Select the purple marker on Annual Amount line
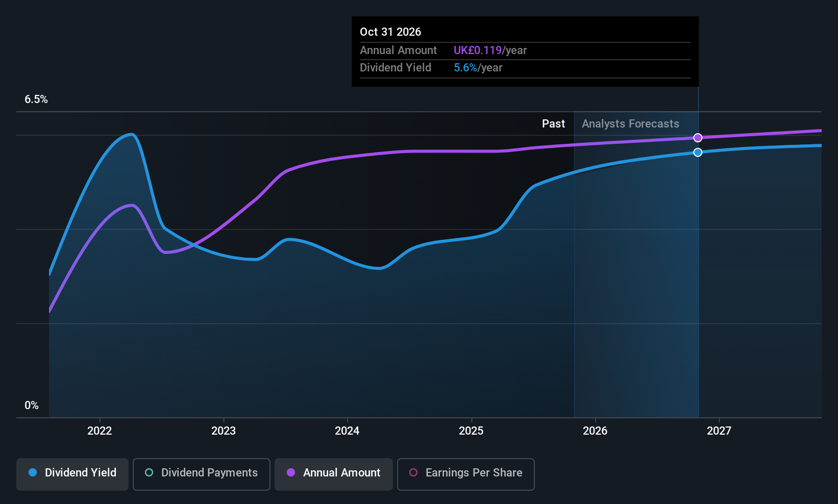Image resolution: width=838 pixels, height=504 pixels. pyautogui.click(x=698, y=137)
